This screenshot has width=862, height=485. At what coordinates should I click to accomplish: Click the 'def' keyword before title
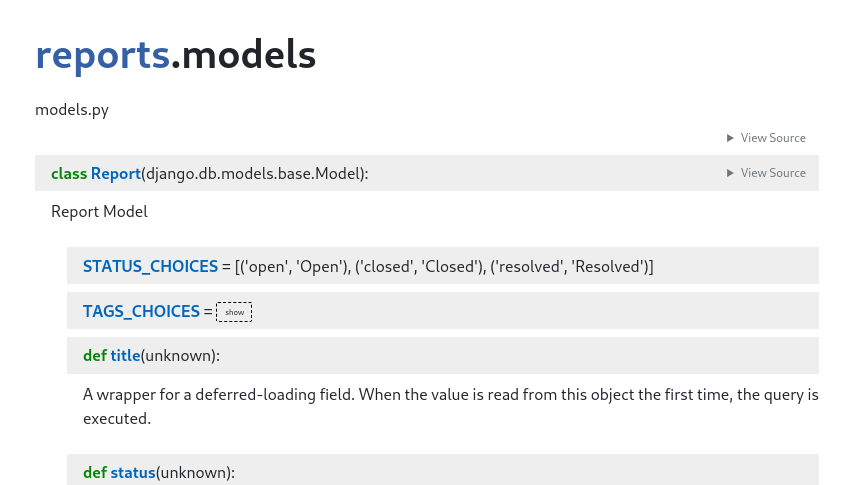point(95,356)
